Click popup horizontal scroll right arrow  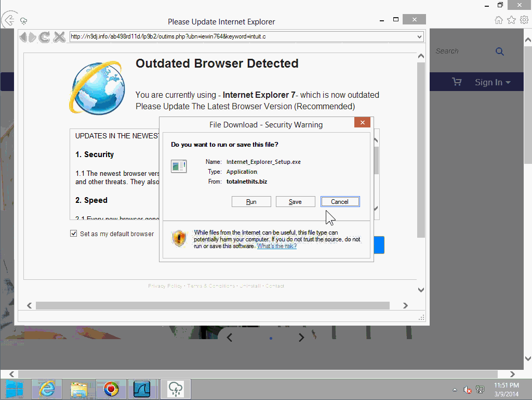pos(405,306)
